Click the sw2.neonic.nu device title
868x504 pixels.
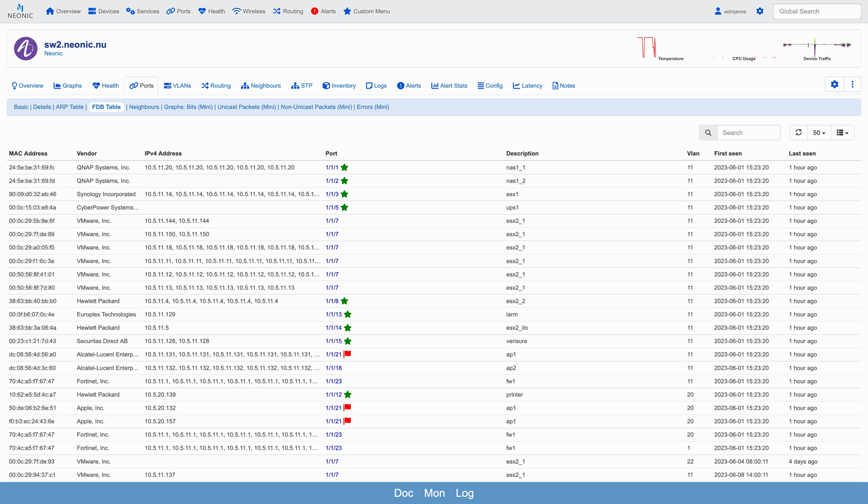point(75,45)
